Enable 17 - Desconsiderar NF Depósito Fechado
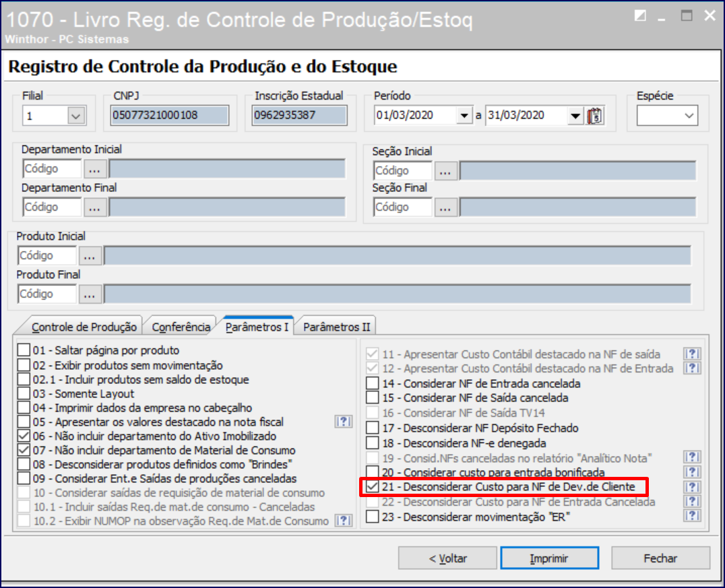The image size is (725, 588). (x=372, y=428)
